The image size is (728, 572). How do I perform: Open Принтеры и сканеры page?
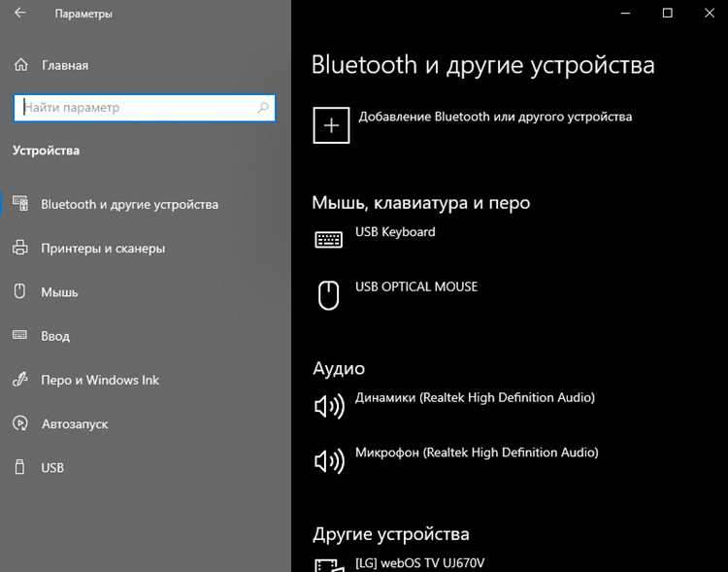103,249
